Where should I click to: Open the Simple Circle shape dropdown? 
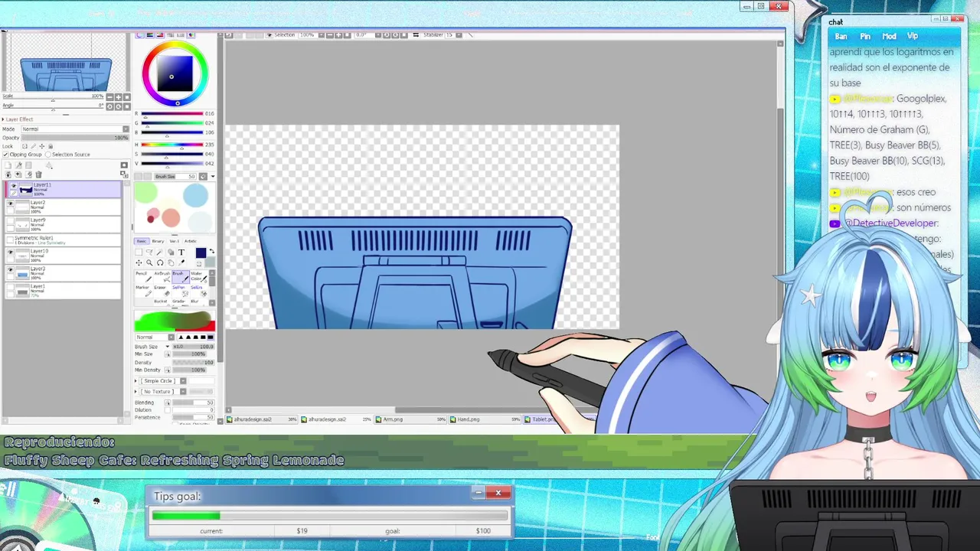pyautogui.click(x=161, y=381)
